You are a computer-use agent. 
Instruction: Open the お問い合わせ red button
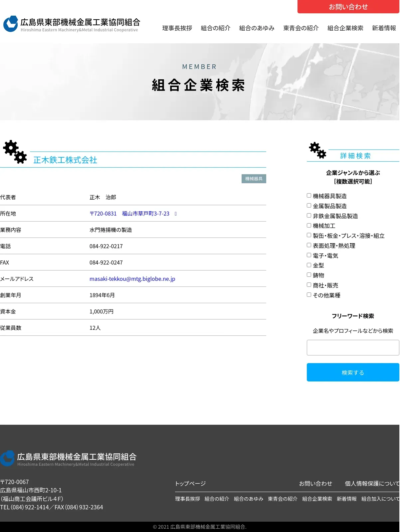coord(348,7)
